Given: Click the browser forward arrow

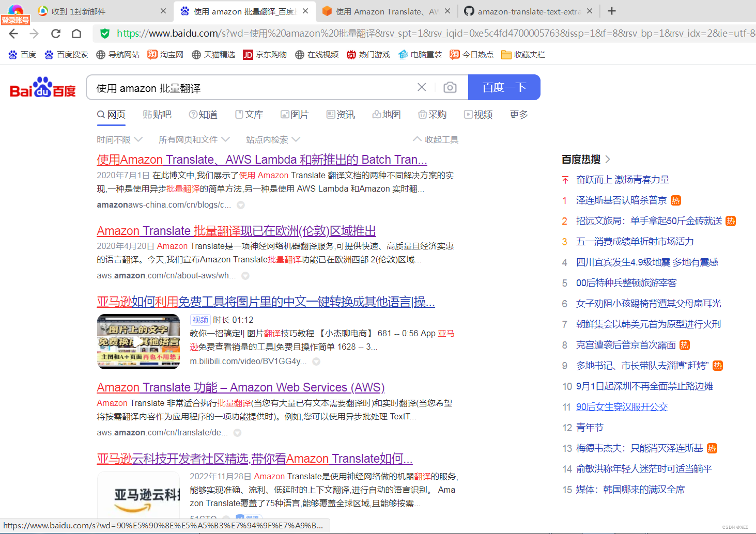Looking at the screenshot, I should pyautogui.click(x=34, y=34).
